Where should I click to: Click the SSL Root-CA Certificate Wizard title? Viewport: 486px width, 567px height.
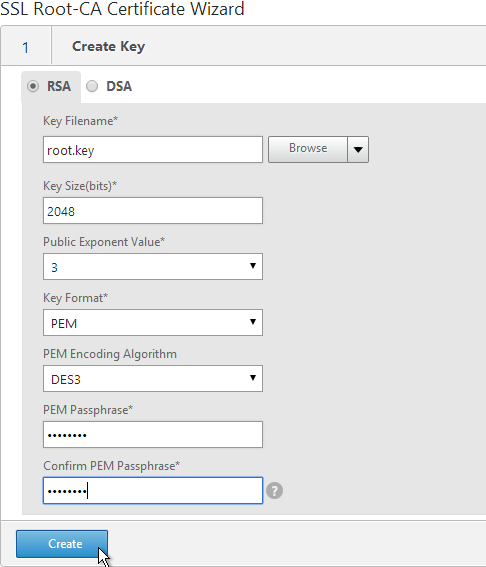click(122, 9)
